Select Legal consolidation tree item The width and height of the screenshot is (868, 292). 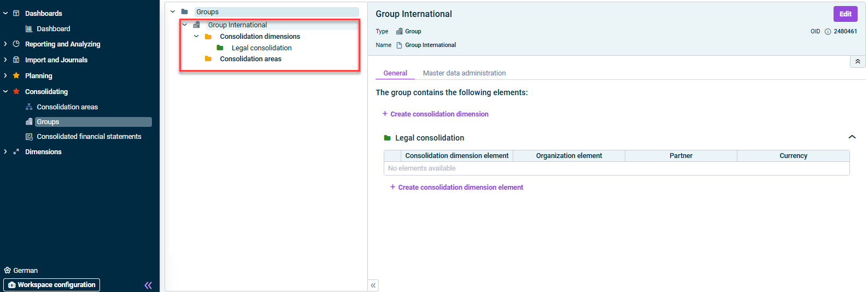tap(261, 48)
